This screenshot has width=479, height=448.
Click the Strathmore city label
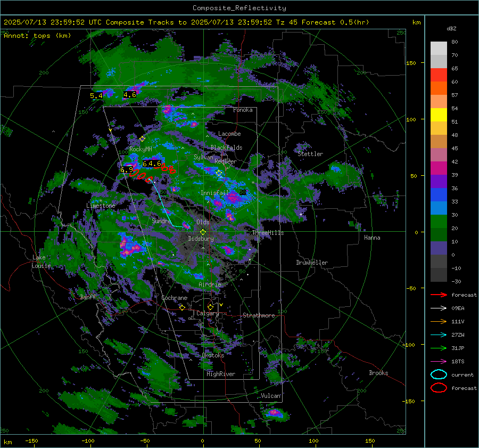pyautogui.click(x=259, y=315)
